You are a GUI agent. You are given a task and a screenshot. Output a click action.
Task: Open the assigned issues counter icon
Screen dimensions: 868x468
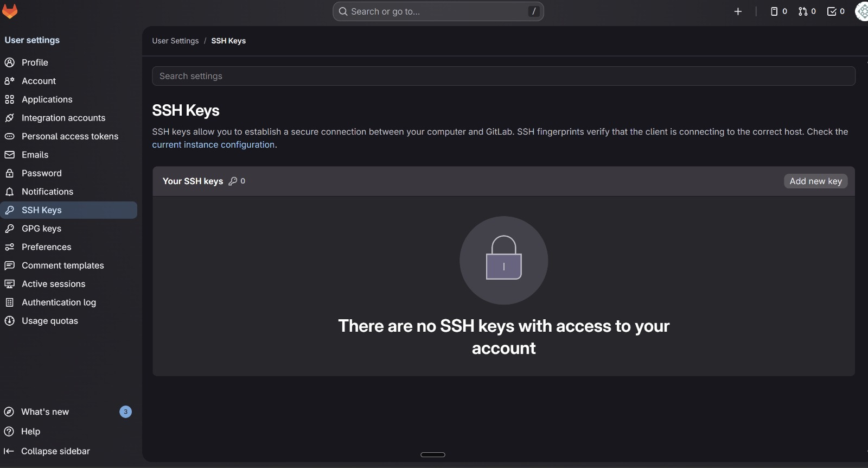tap(778, 11)
